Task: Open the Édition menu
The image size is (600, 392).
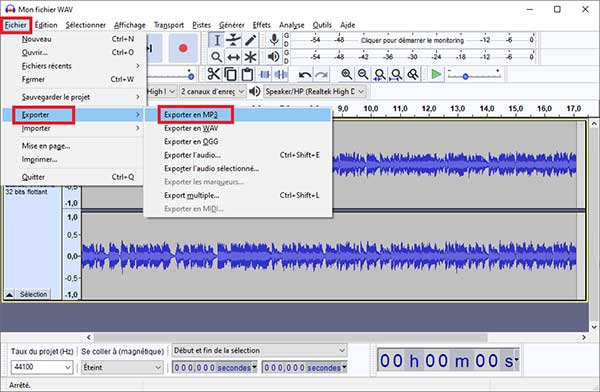Action: point(46,25)
